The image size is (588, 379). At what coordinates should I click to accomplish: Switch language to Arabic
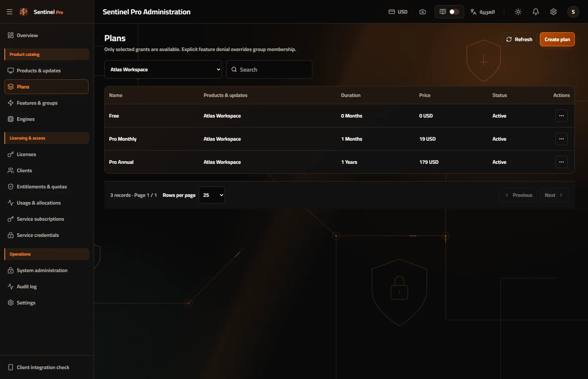(x=483, y=12)
